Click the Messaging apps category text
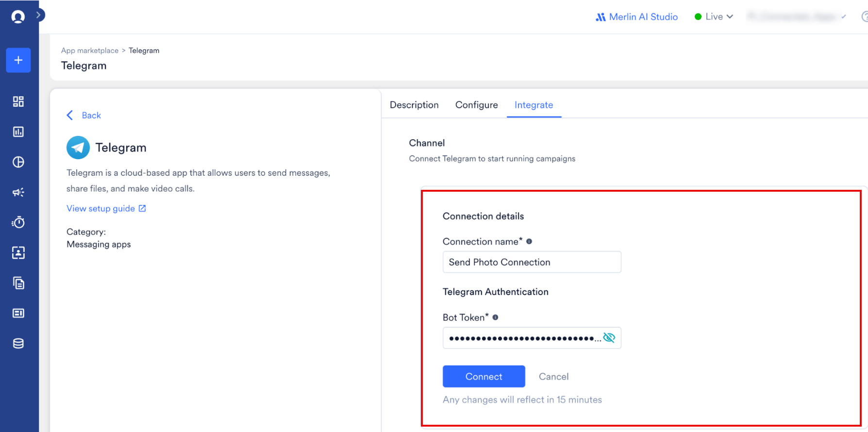 [99, 244]
